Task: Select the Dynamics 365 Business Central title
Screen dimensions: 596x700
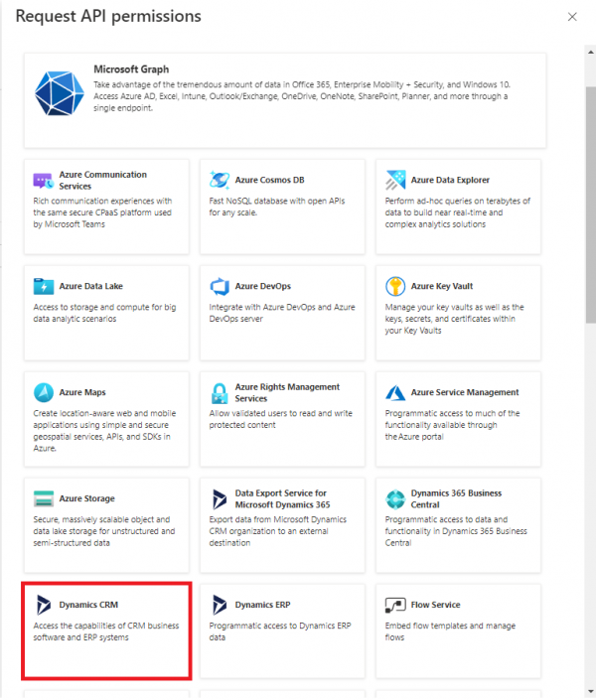Action: click(x=456, y=499)
